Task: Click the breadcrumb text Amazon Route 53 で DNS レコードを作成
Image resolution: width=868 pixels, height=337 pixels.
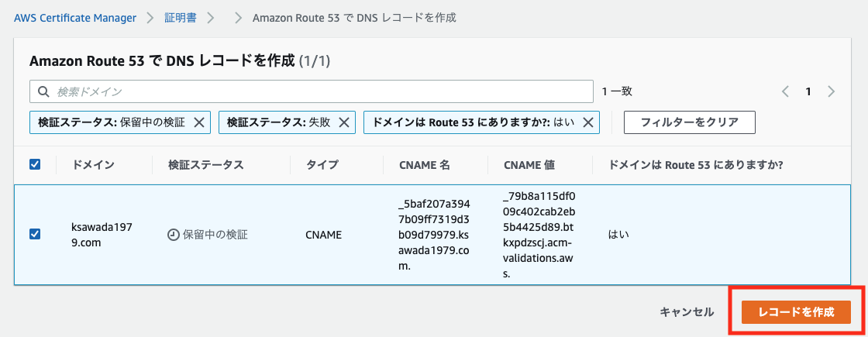Action: point(354,18)
